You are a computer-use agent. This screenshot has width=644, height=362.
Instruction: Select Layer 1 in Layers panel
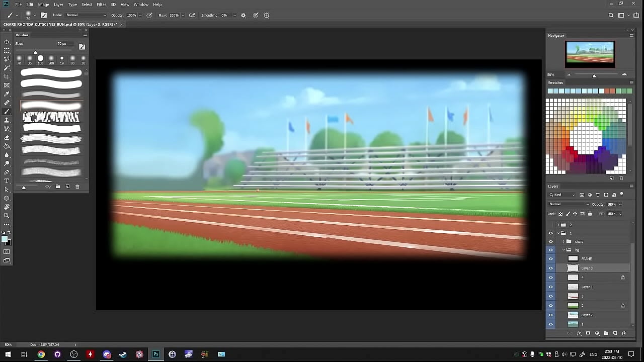point(587,287)
